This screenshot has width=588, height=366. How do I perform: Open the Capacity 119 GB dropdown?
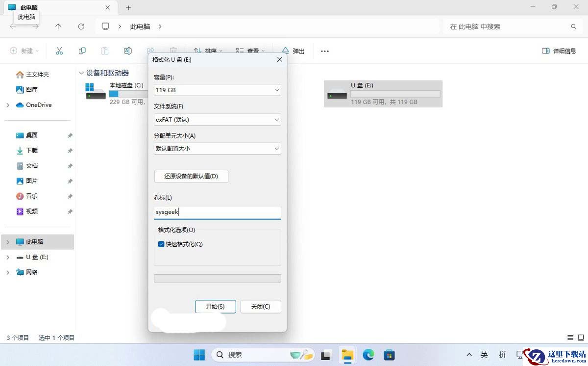218,90
